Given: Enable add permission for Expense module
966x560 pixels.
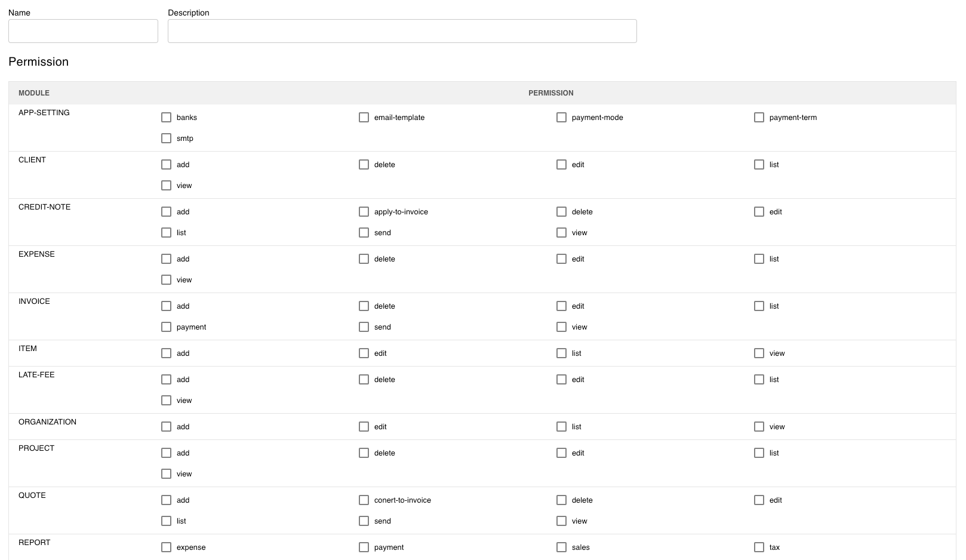Looking at the screenshot, I should [x=167, y=259].
